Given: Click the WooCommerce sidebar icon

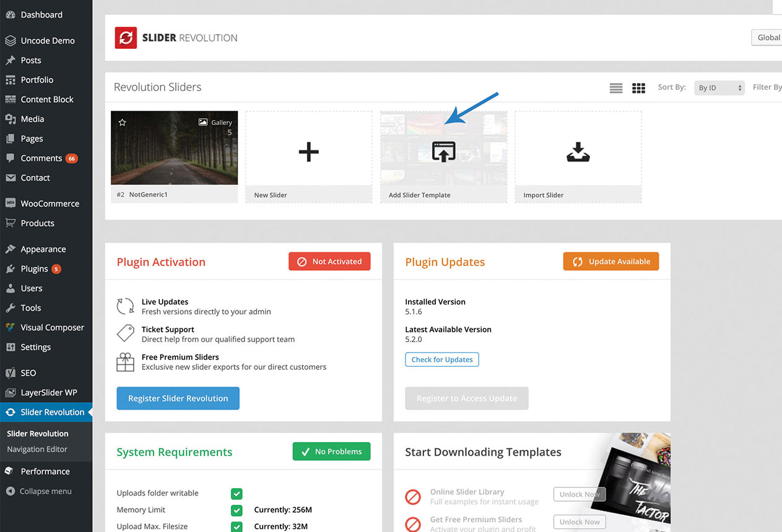Looking at the screenshot, I should point(11,204).
